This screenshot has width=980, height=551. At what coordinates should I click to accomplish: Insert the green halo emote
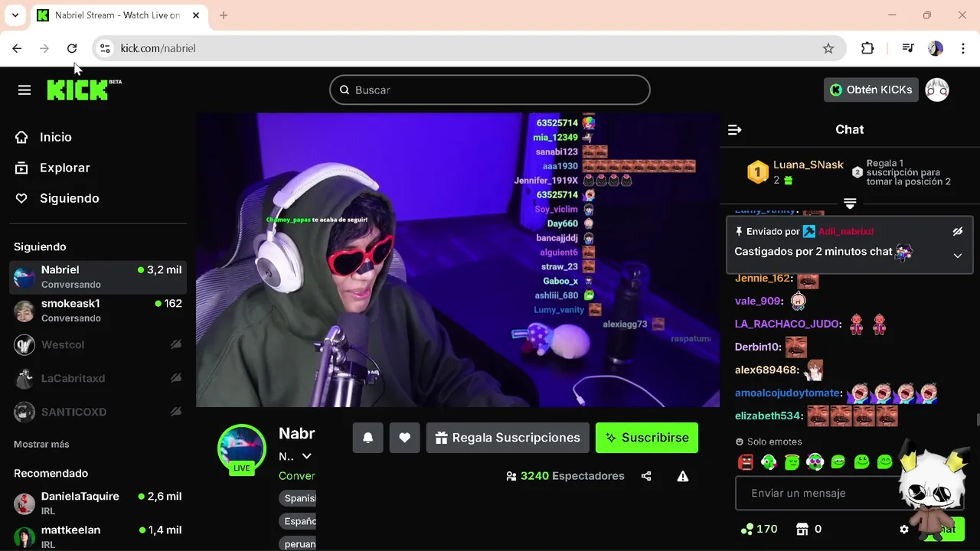click(x=792, y=462)
